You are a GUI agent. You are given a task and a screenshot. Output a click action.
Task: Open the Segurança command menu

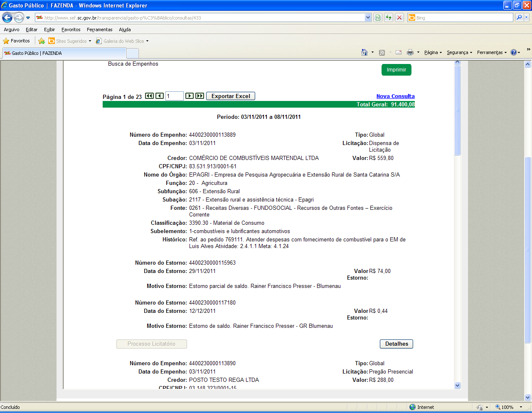click(459, 52)
